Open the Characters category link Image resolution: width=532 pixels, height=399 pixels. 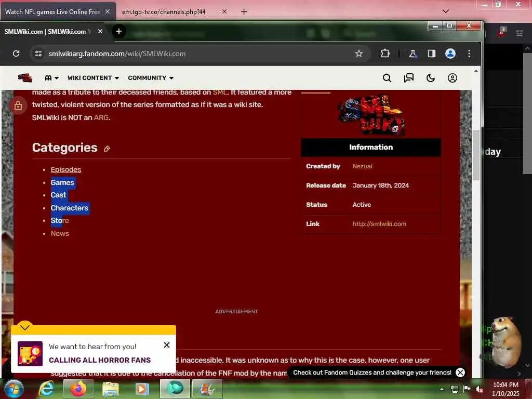pos(69,208)
